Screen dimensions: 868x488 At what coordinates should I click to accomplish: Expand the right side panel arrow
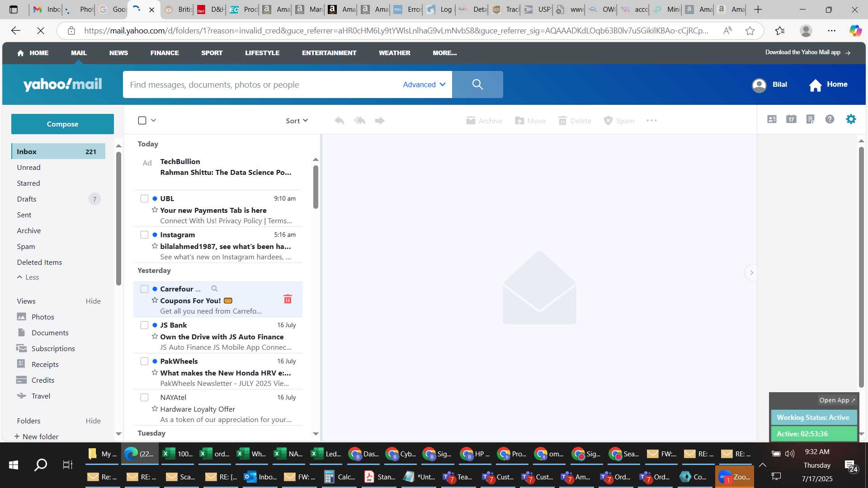pyautogui.click(x=751, y=272)
